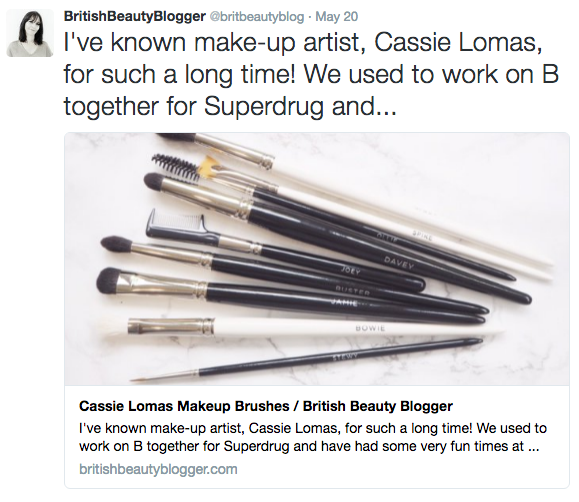The width and height of the screenshot is (579, 502).
Task: Click the BUSTER label on the brush handle
Action: [x=353, y=291]
